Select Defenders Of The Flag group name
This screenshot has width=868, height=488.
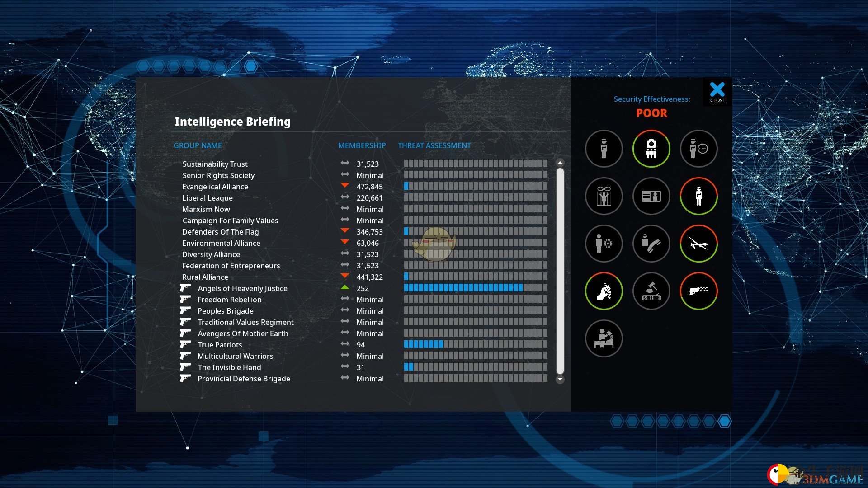pyautogui.click(x=221, y=232)
